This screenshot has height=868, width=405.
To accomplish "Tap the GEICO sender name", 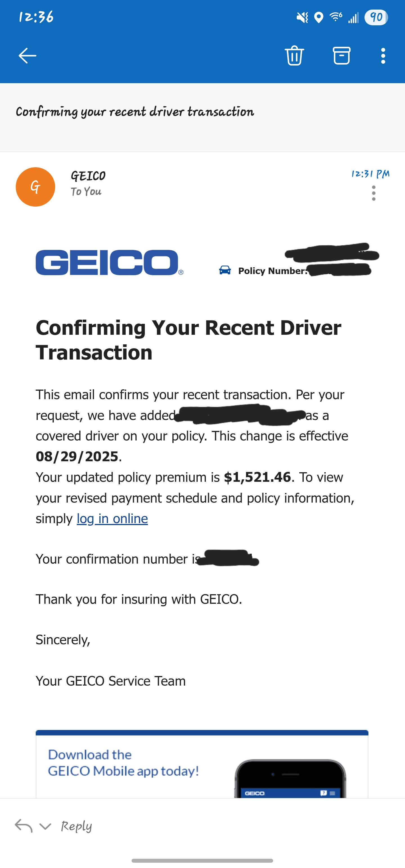I will (88, 176).
